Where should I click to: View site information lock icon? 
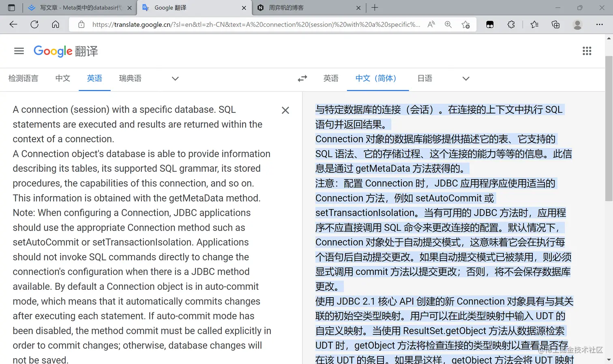coord(81,24)
